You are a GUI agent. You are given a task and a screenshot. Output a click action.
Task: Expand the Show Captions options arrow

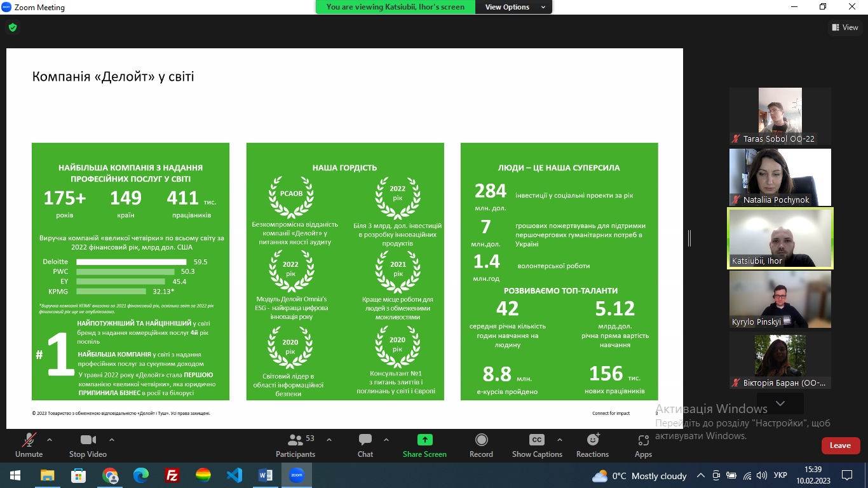(560, 440)
